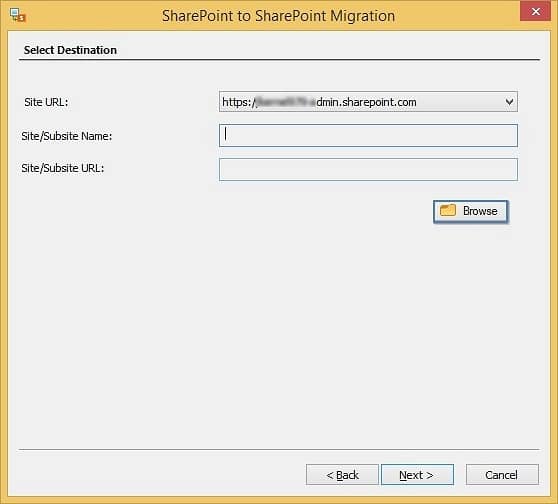Focus the Site/Subsite Name input field
The width and height of the screenshot is (558, 504).
pos(368,136)
